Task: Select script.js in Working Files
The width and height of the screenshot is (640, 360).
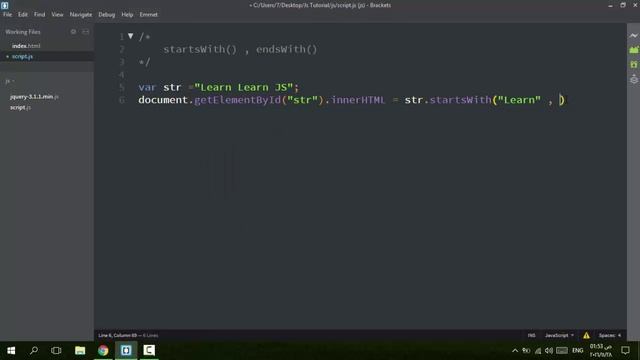Action: click(x=22, y=56)
